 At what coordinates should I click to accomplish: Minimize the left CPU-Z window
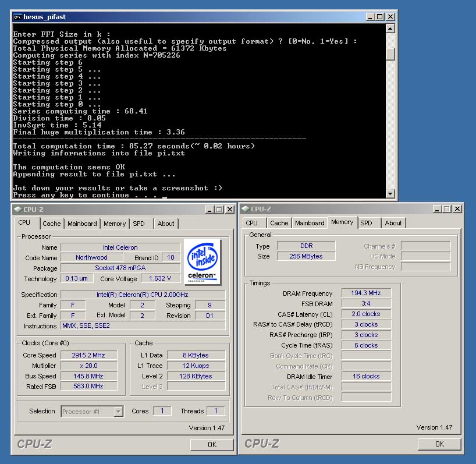[x=209, y=209]
